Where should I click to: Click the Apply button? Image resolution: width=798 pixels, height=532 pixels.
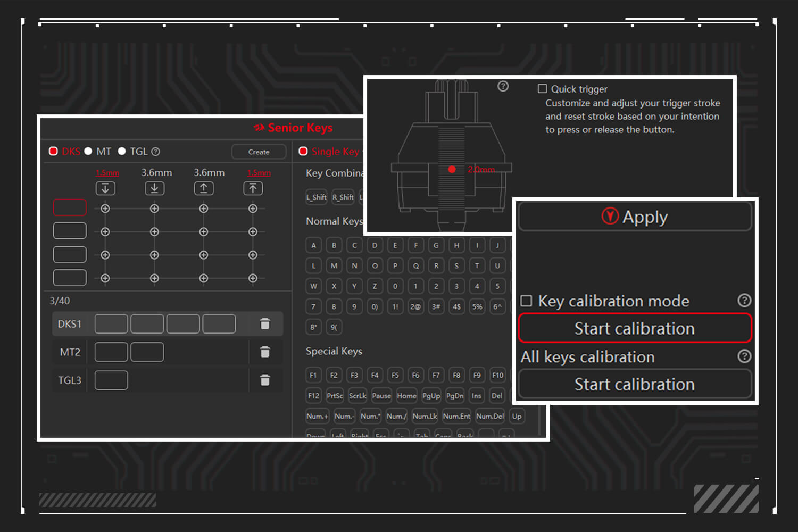click(635, 217)
